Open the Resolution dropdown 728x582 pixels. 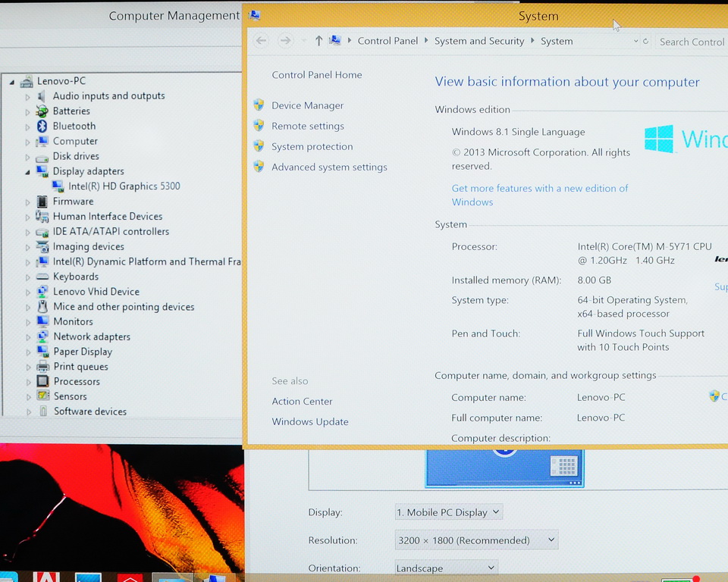click(x=476, y=540)
